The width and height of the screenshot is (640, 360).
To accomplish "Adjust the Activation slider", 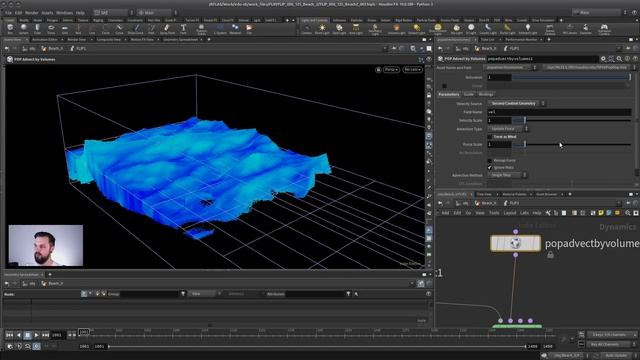I will pyautogui.click(x=572, y=77).
